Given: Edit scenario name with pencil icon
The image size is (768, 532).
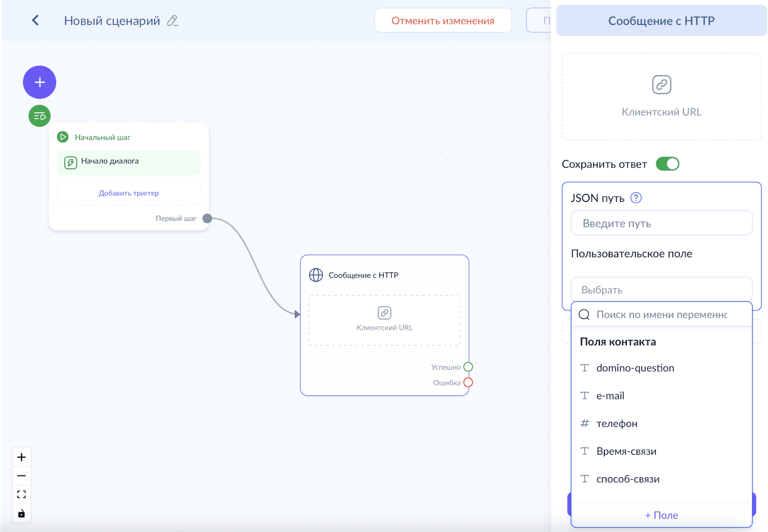Looking at the screenshot, I should pyautogui.click(x=172, y=21).
